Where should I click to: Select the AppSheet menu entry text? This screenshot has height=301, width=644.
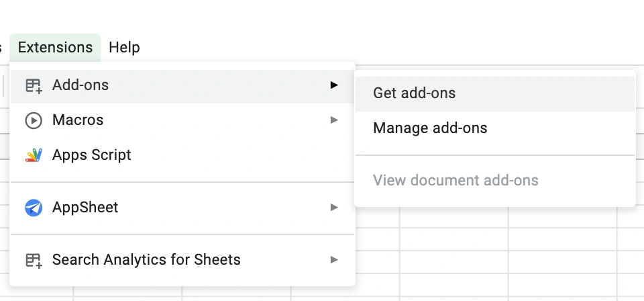85,208
